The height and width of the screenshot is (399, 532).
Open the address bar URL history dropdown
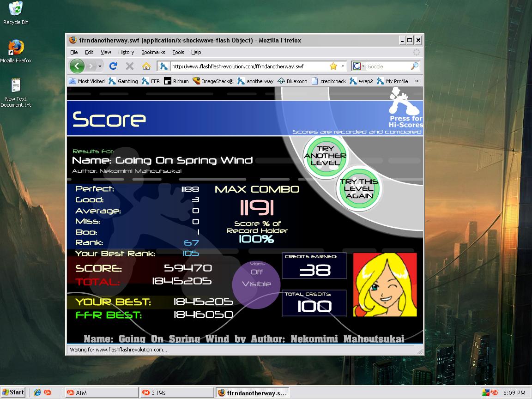click(343, 66)
